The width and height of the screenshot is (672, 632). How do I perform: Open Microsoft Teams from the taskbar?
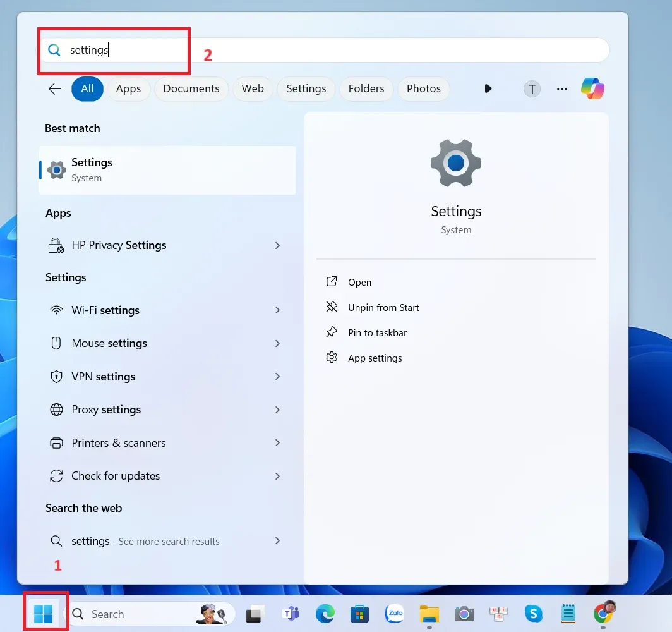pos(291,614)
